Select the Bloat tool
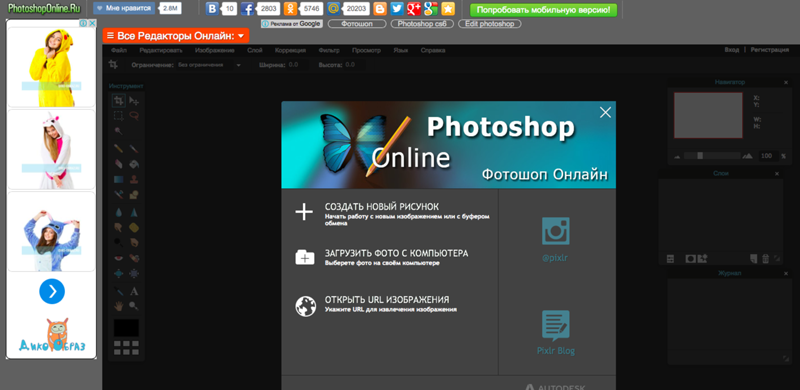 pos(118,274)
